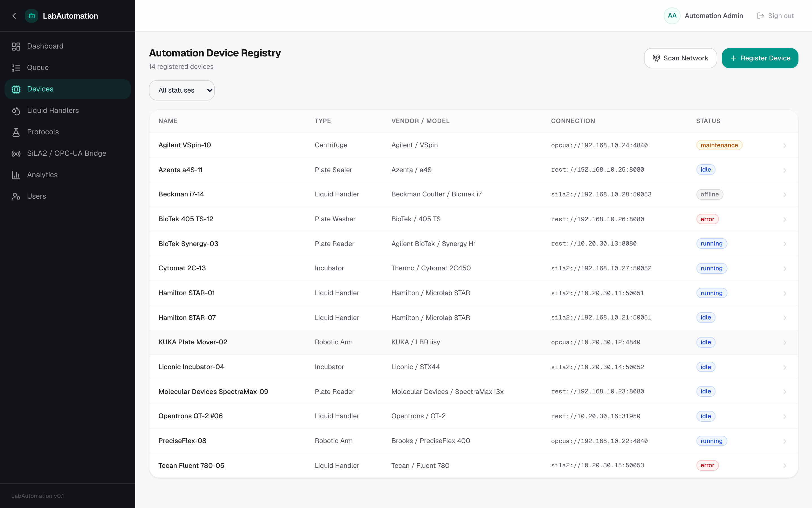Expand the Azenta a4S-11 row chevron
This screenshot has height=508, width=812.
[x=784, y=170]
